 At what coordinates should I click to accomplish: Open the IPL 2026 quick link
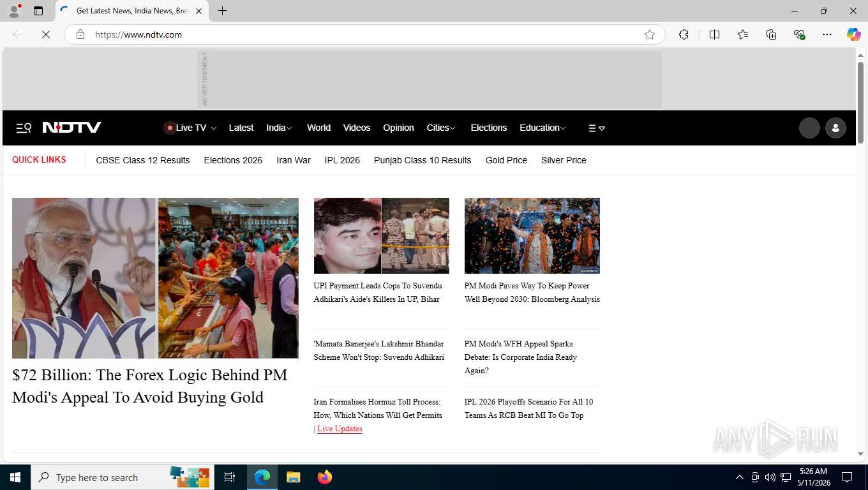coord(342,160)
